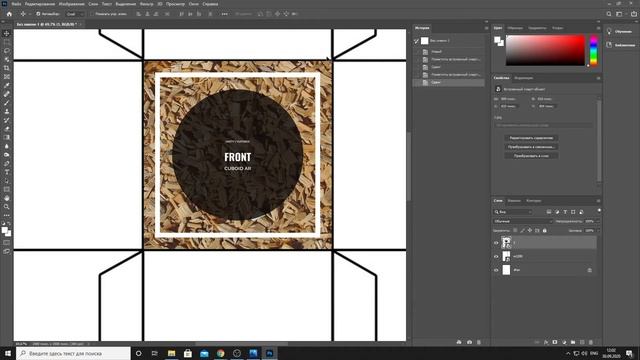Toggle Показать упр. элем. checkbox
This screenshot has width=640, height=360.
(92, 14)
